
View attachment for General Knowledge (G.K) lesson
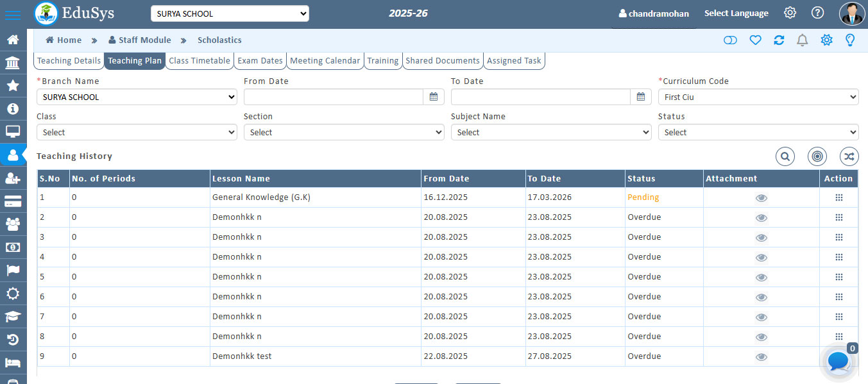click(761, 198)
